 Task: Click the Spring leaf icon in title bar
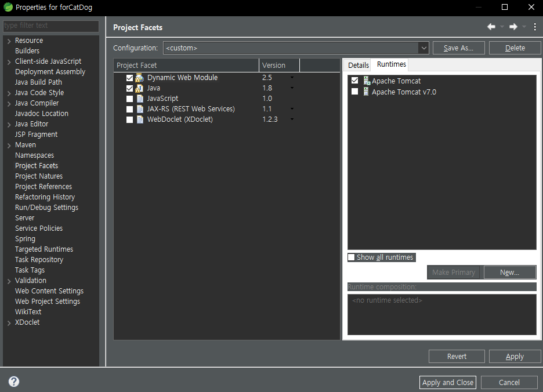[x=8, y=7]
